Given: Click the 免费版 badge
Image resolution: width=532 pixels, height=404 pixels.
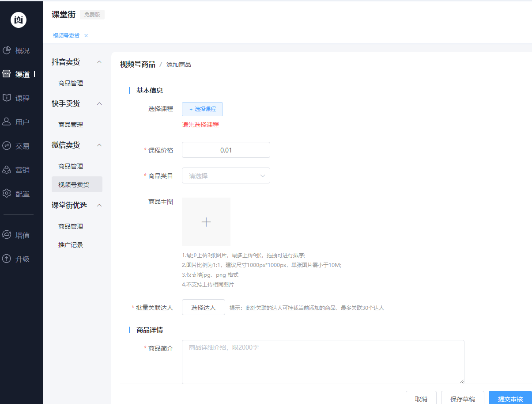Looking at the screenshot, I should (x=92, y=15).
